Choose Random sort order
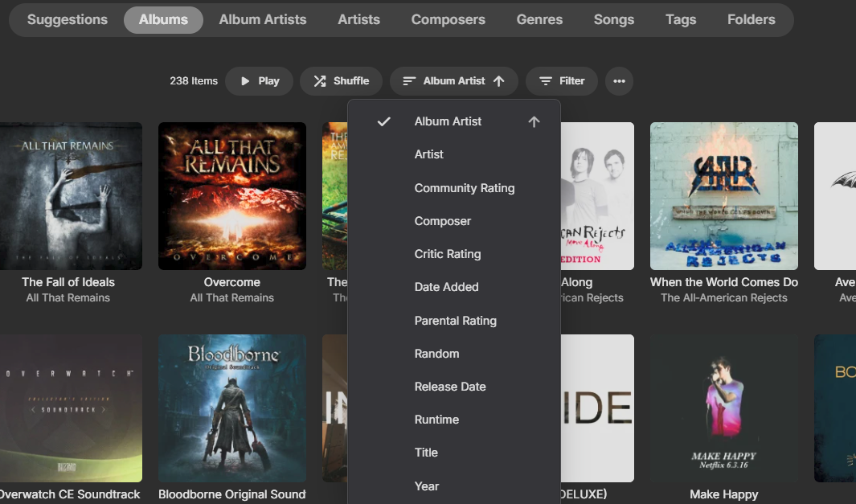The width and height of the screenshot is (856, 504). click(453, 354)
